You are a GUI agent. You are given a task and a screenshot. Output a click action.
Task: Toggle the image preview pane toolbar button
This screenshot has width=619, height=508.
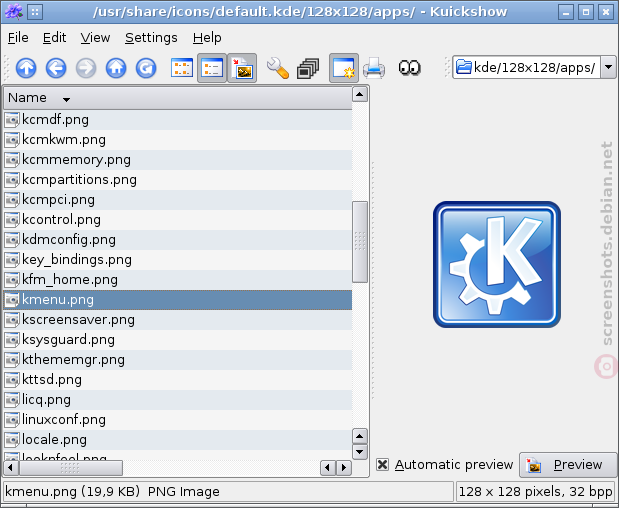(242, 68)
